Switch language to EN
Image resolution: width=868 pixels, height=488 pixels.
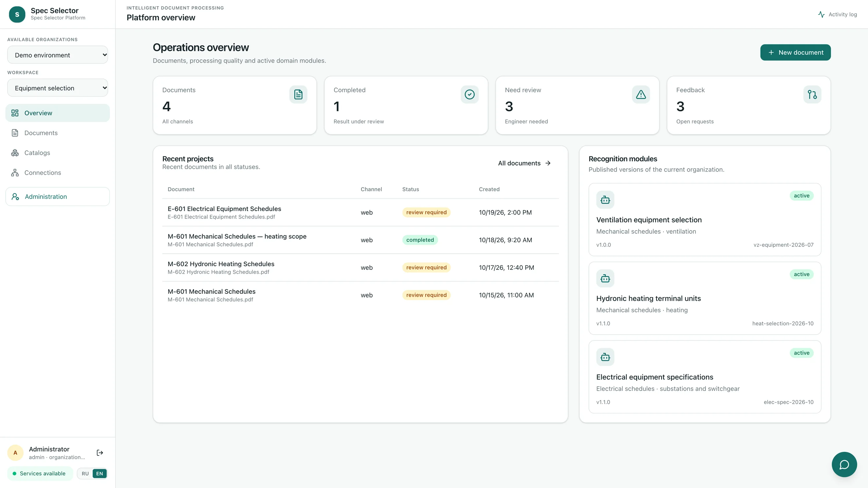[99, 474]
